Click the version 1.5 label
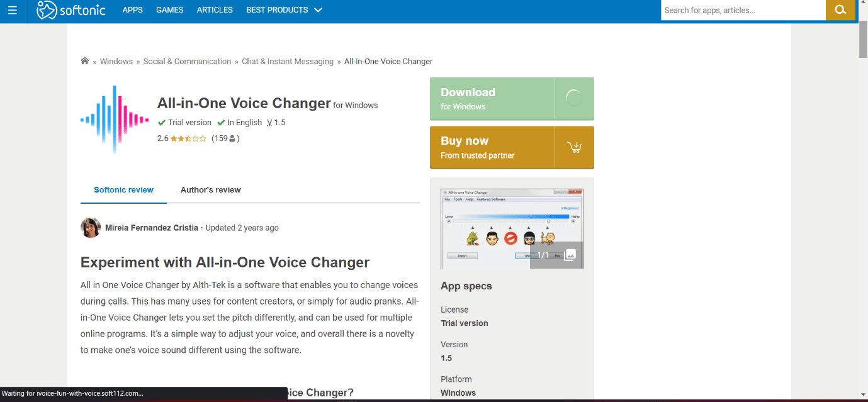This screenshot has width=868, height=402. [276, 123]
